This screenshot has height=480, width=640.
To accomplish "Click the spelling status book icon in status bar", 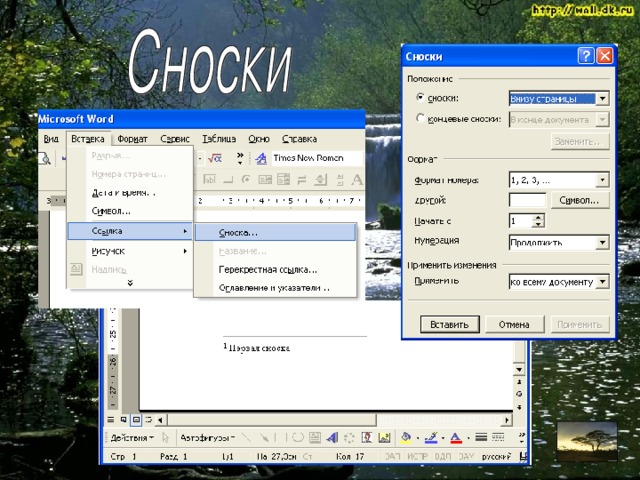I will [523, 456].
